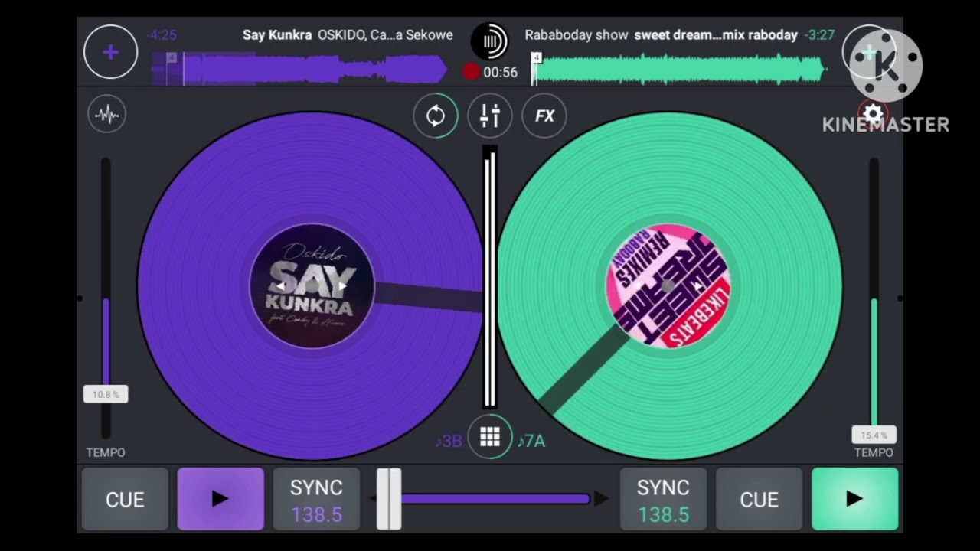Sync the left deck at 138.5
Screen dimensions: 980x551
(316, 499)
